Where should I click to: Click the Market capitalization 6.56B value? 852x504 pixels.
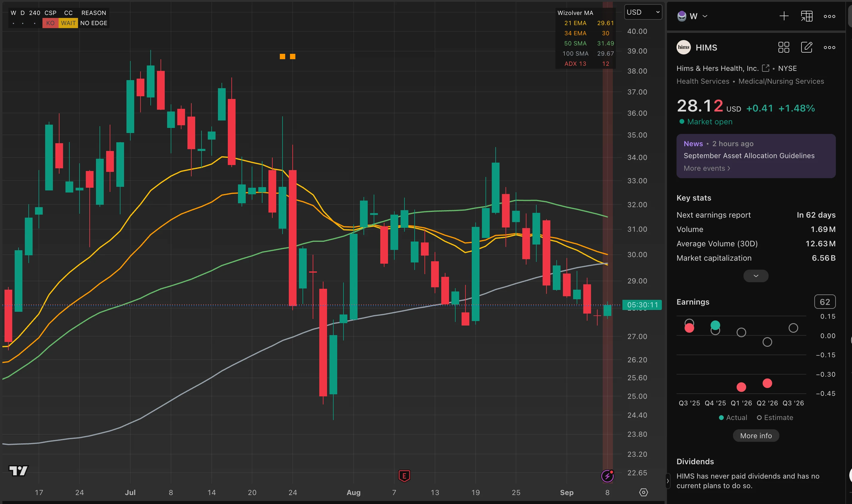click(x=824, y=258)
